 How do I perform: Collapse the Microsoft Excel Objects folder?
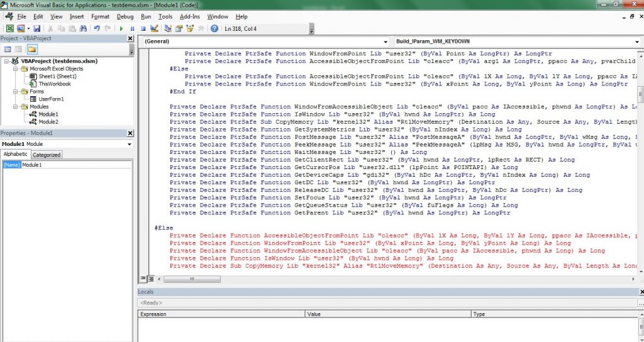click(15, 69)
